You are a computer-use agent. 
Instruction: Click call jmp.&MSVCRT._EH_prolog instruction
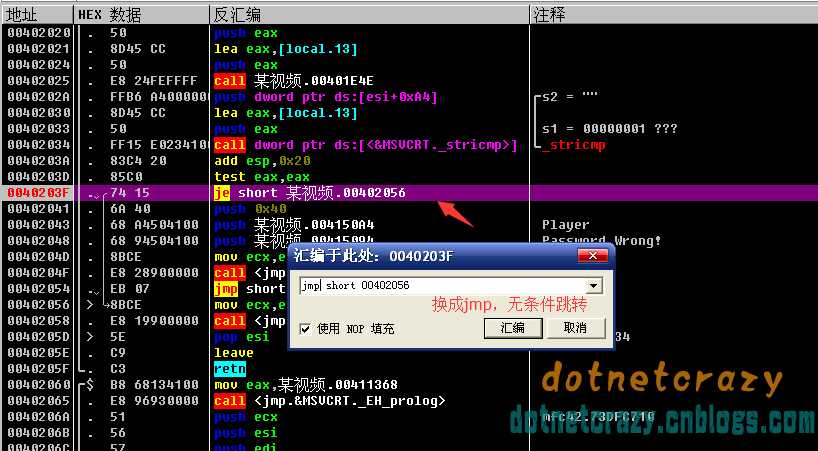(330, 401)
